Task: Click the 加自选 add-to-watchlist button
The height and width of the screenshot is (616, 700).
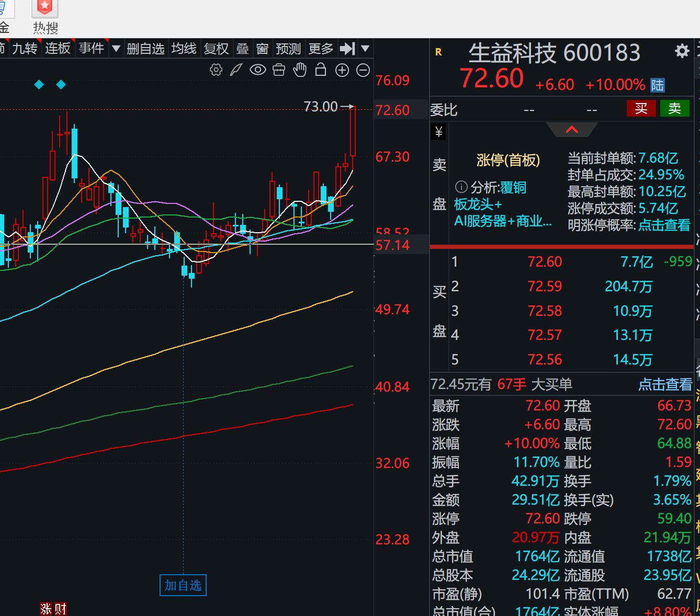Action: coord(183,585)
